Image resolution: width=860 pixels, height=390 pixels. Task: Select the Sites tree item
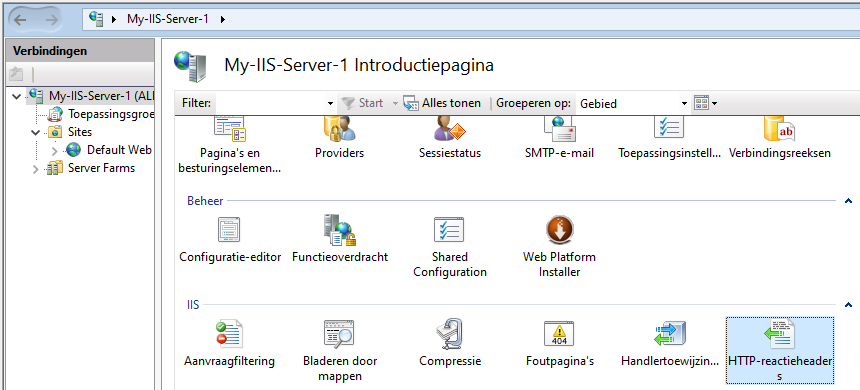[x=80, y=132]
